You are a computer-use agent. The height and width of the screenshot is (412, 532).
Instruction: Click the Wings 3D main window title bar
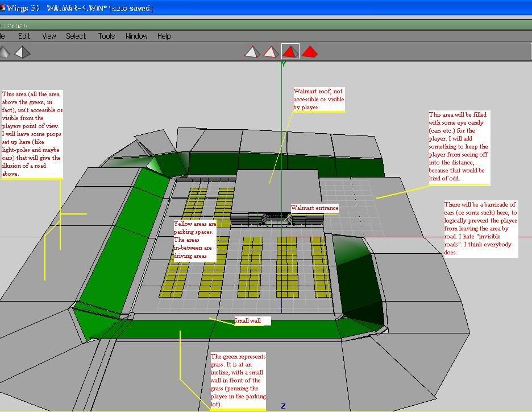pos(284,9)
